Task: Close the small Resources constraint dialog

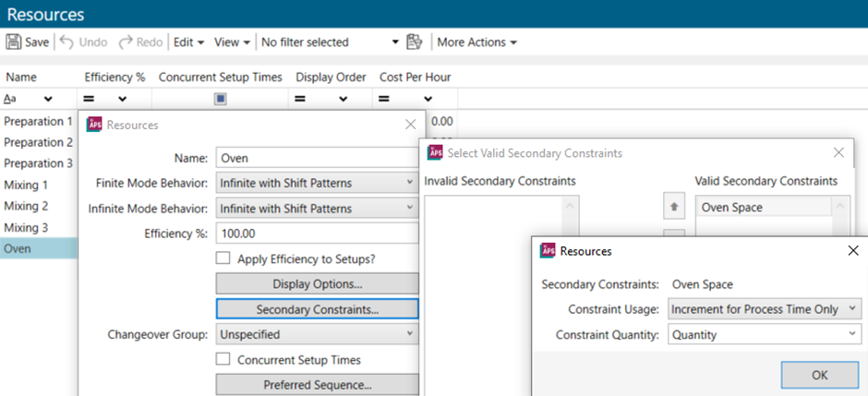Action: click(x=852, y=250)
